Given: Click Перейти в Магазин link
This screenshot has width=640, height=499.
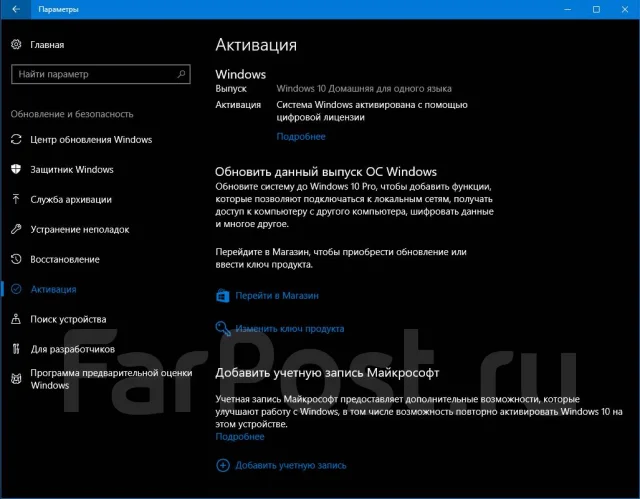Looking at the screenshot, I should pos(277,295).
